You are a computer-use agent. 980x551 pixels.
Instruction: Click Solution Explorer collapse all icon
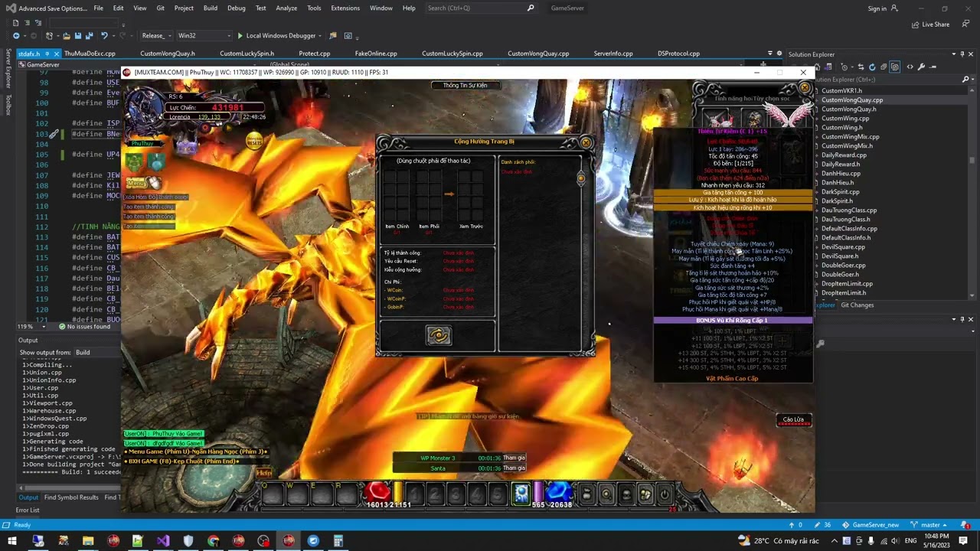[883, 67]
